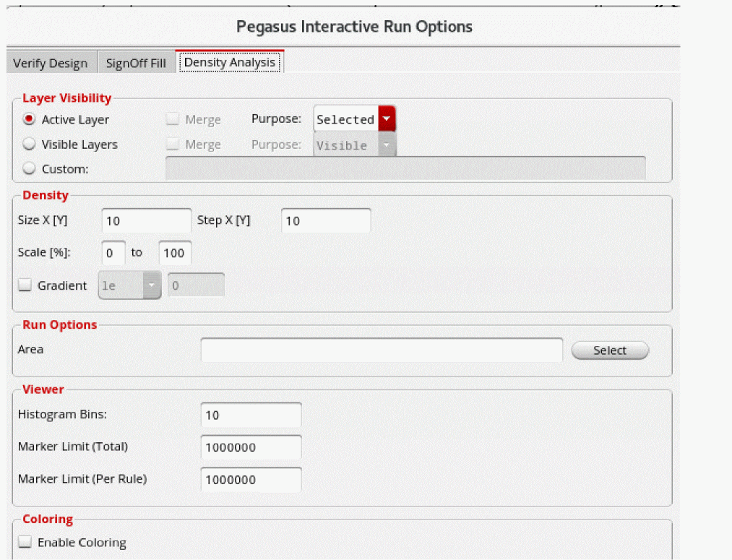732x560 pixels.
Task: Click the Scale minimum value field
Action: (114, 253)
